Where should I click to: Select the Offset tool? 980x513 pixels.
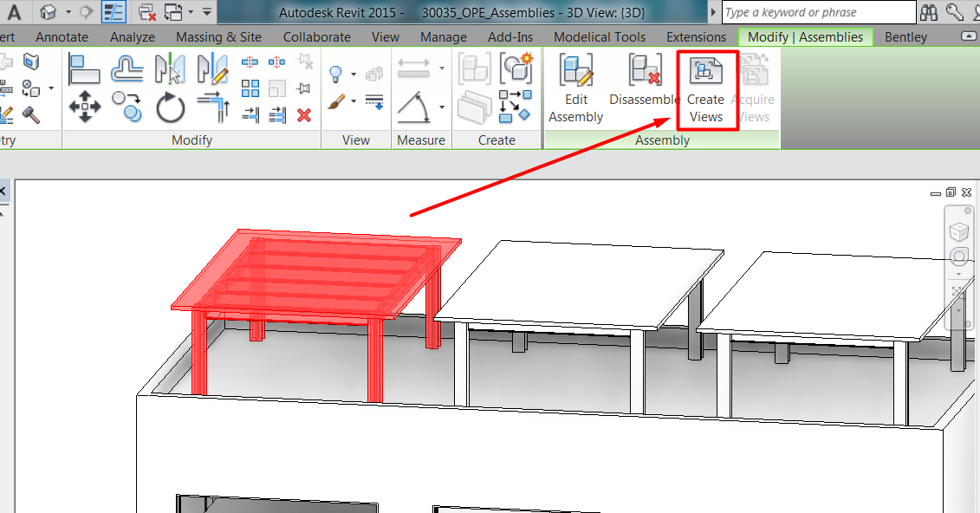pos(127,69)
